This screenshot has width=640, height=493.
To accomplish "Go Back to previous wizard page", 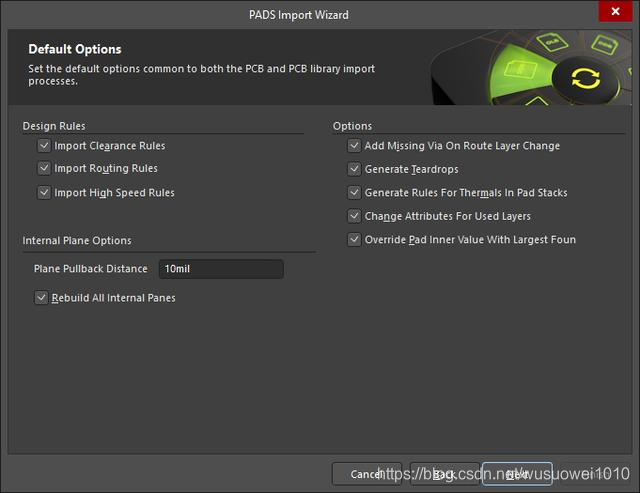I will point(444,474).
